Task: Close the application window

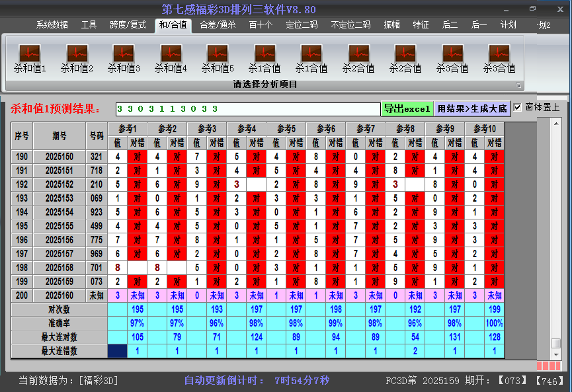Action: point(560,9)
